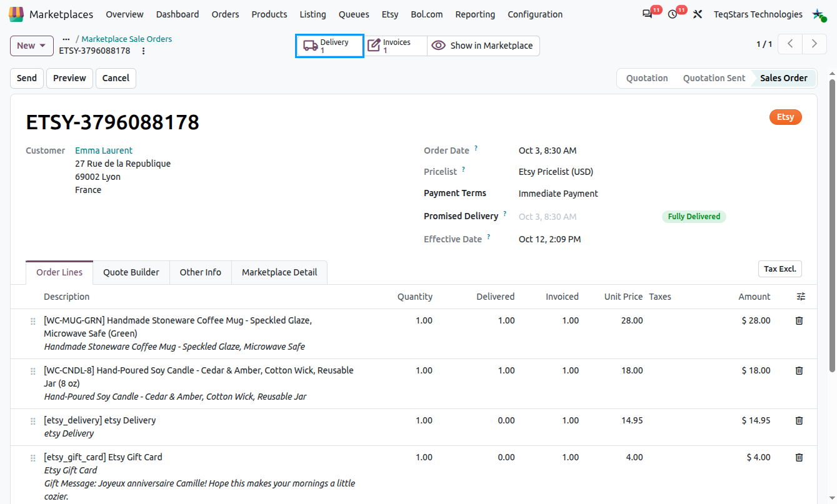Image resolution: width=837 pixels, height=504 pixels.
Task: Click the vertical page scrollbar
Action: 833,225
